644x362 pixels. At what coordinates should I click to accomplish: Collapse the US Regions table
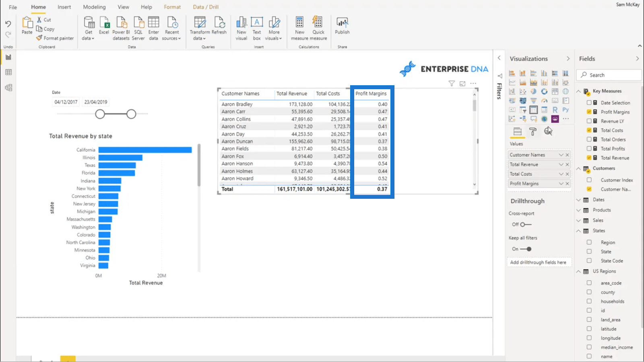click(x=578, y=271)
